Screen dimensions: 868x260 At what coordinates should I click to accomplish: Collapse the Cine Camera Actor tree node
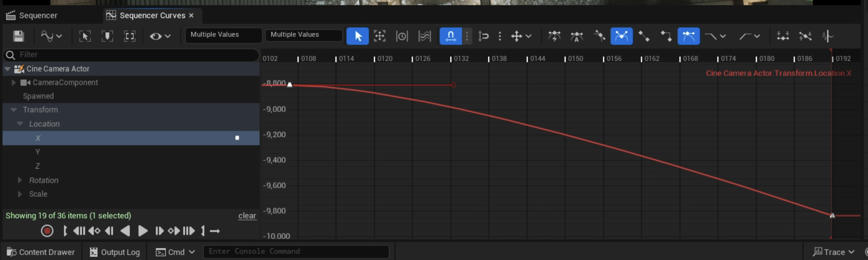(7, 69)
